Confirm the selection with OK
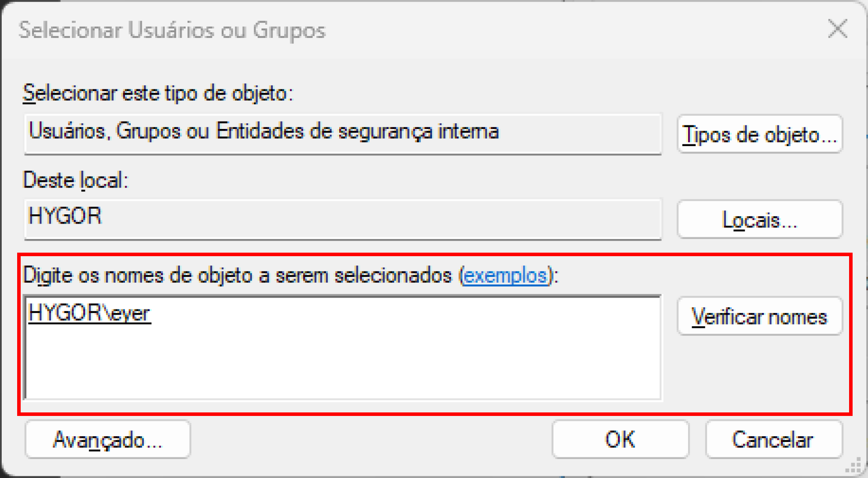 point(620,440)
